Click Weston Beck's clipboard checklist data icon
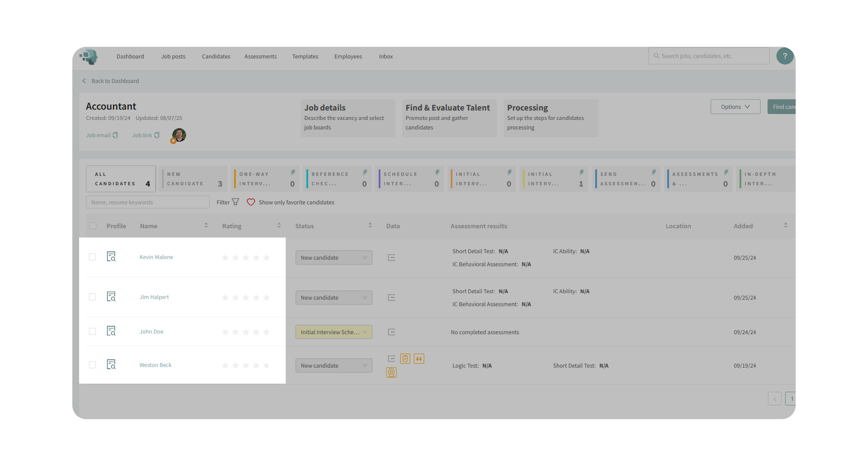 (x=405, y=359)
